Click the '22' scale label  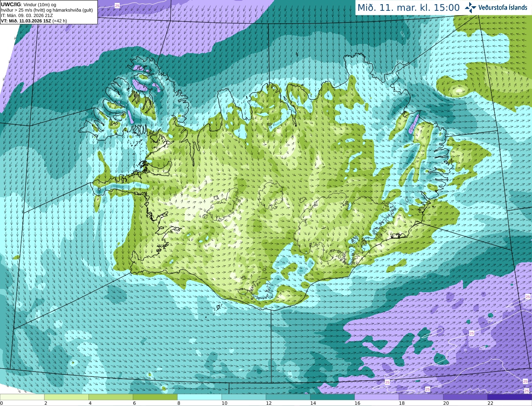(x=490, y=403)
